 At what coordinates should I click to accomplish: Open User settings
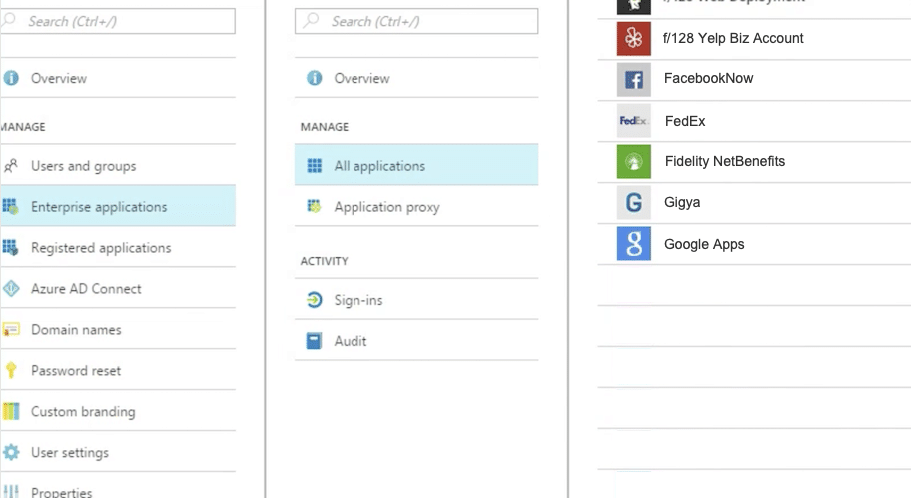tap(118, 452)
